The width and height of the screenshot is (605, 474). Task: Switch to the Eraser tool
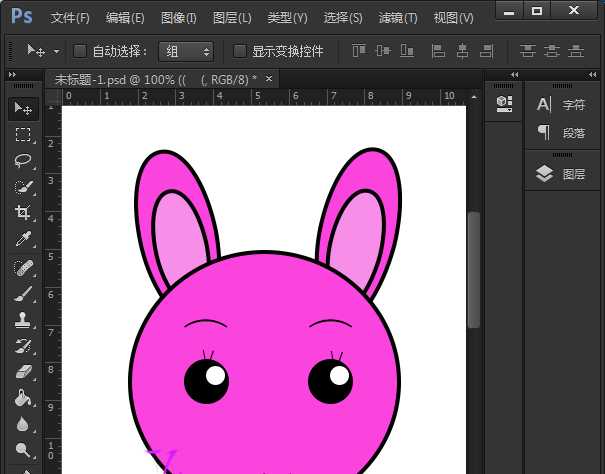click(x=22, y=373)
